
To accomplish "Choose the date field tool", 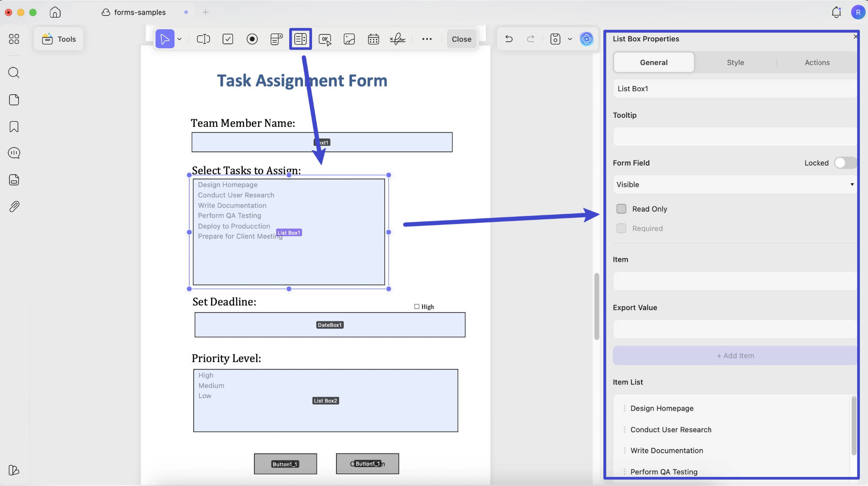I will coord(373,39).
